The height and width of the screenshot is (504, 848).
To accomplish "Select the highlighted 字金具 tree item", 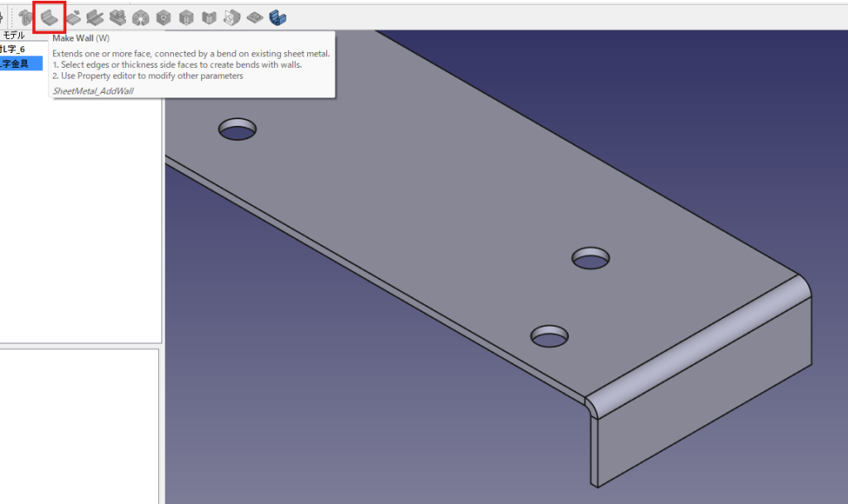I will click(20, 64).
